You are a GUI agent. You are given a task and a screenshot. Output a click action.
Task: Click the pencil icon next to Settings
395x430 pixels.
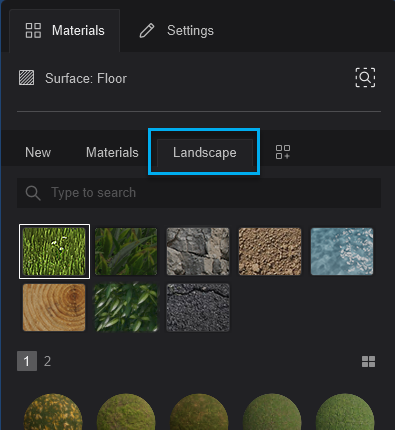(x=147, y=31)
